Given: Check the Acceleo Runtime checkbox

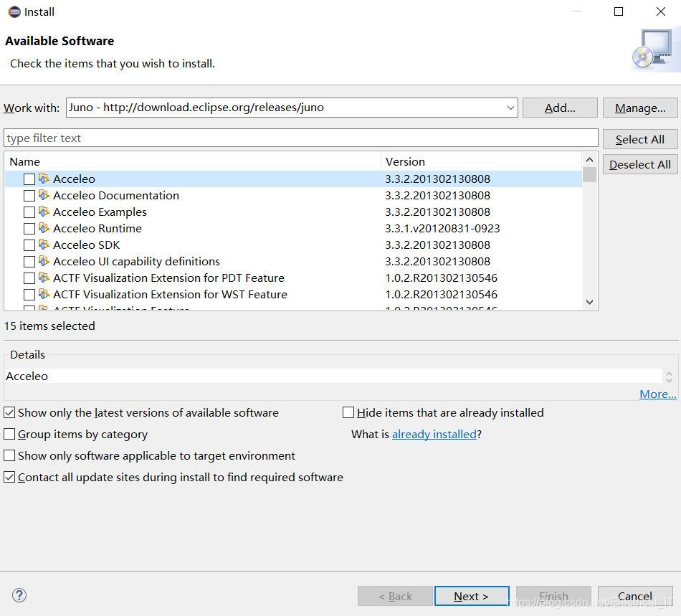Looking at the screenshot, I should (29, 229).
